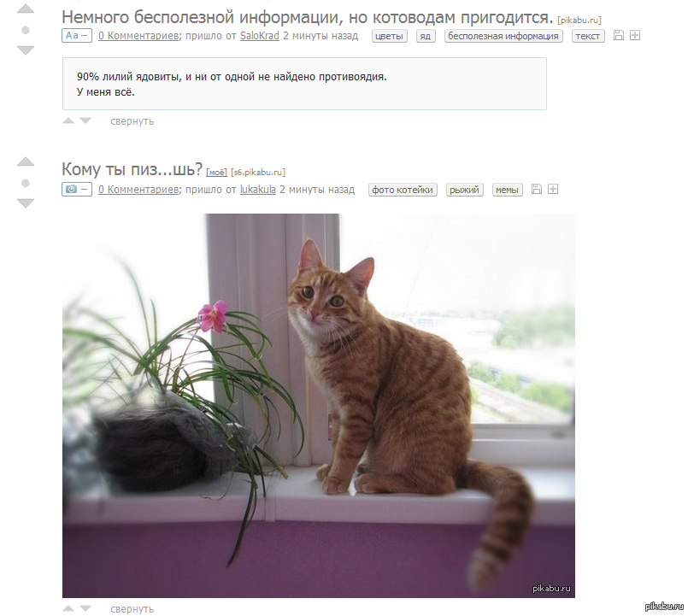Open user lukakula's profile
Screen dimensions: 688x616
[x=257, y=189]
